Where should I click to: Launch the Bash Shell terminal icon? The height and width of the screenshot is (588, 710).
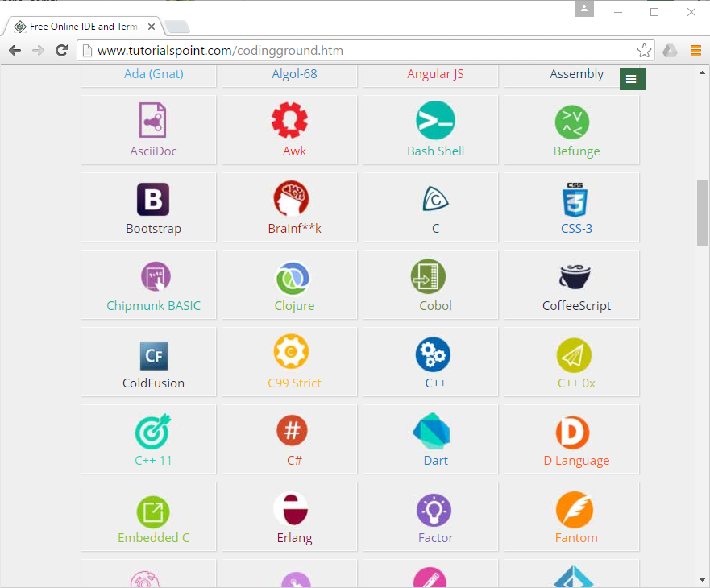(435, 120)
